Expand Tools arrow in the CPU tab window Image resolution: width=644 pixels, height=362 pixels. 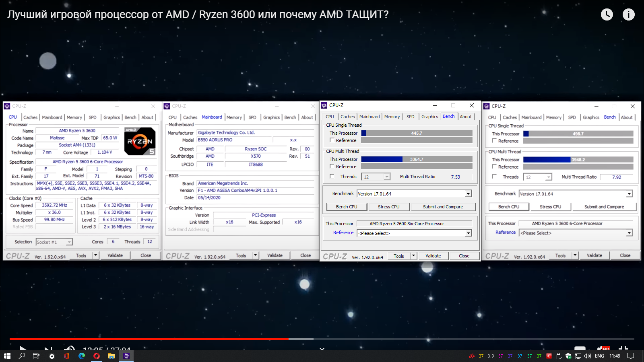coord(95,255)
